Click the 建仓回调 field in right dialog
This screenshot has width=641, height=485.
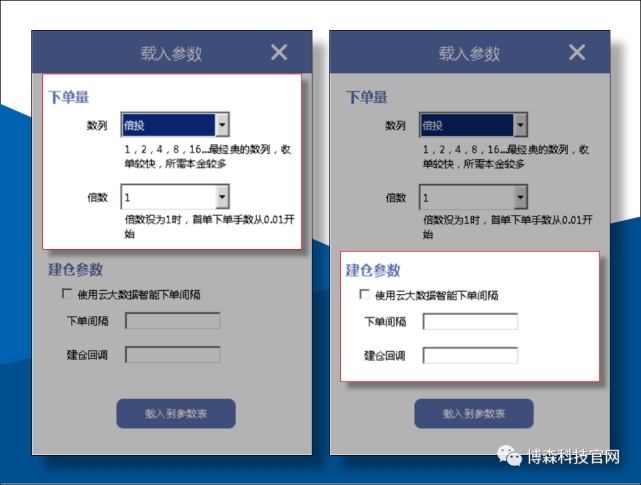point(470,355)
